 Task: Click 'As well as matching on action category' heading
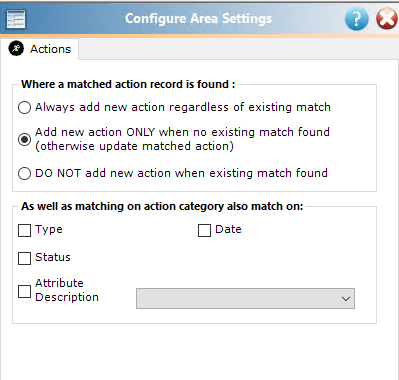162,206
